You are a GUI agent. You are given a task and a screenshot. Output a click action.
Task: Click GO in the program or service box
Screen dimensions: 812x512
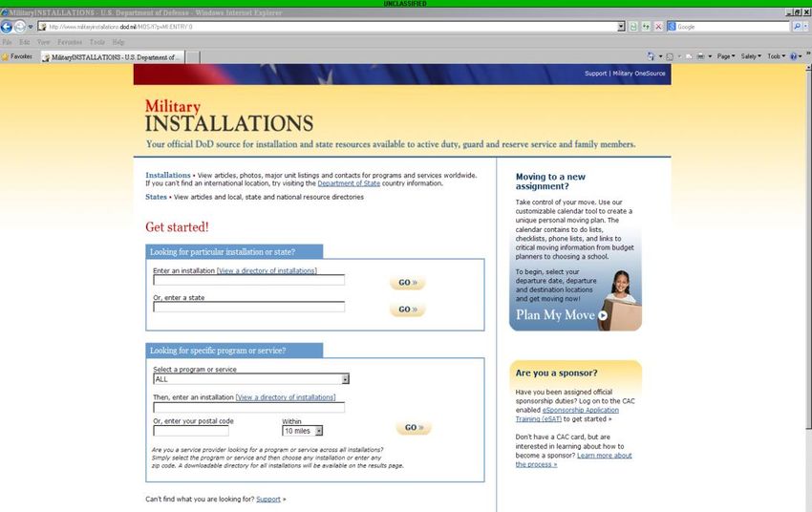click(x=414, y=428)
